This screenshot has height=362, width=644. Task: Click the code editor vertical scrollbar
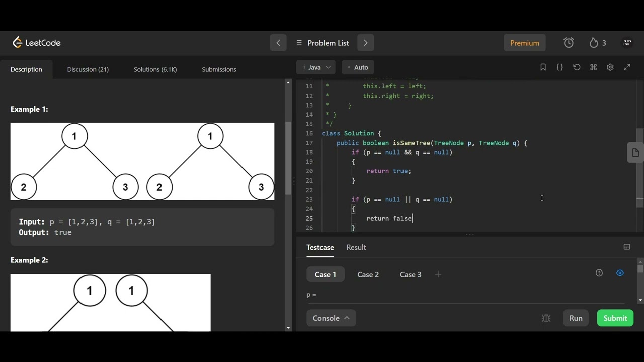tap(640, 167)
